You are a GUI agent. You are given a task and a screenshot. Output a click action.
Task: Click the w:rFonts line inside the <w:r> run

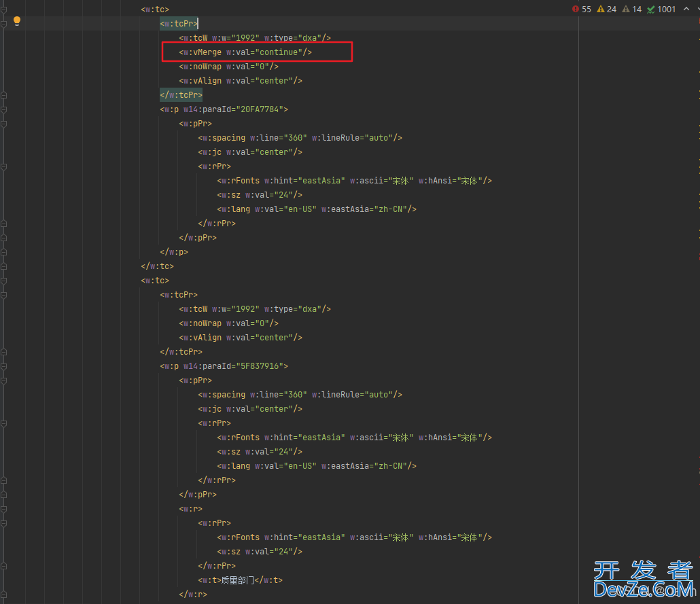[355, 537]
